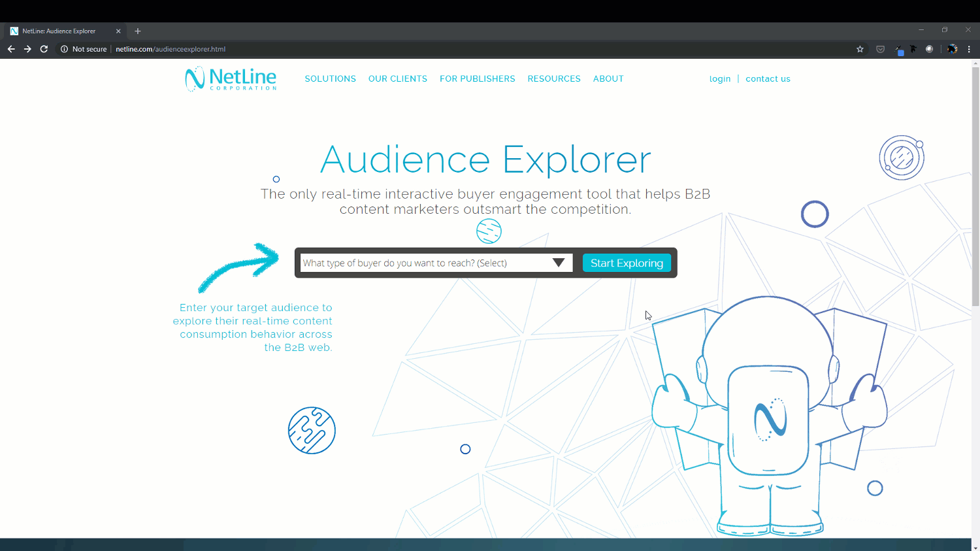Follow the contact us link
The image size is (980, 551).
[768, 79]
